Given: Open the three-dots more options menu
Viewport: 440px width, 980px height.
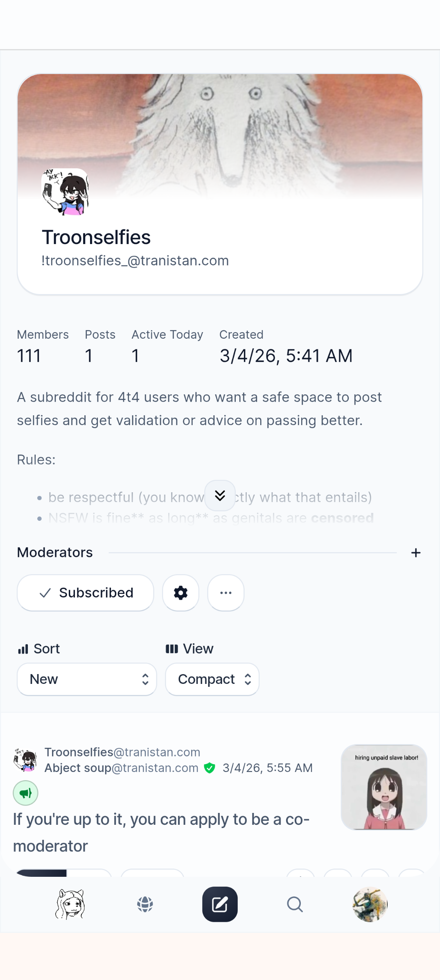Looking at the screenshot, I should (226, 593).
